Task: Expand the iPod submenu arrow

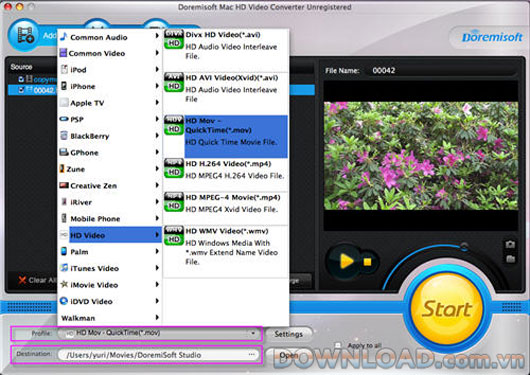Action: [157, 69]
